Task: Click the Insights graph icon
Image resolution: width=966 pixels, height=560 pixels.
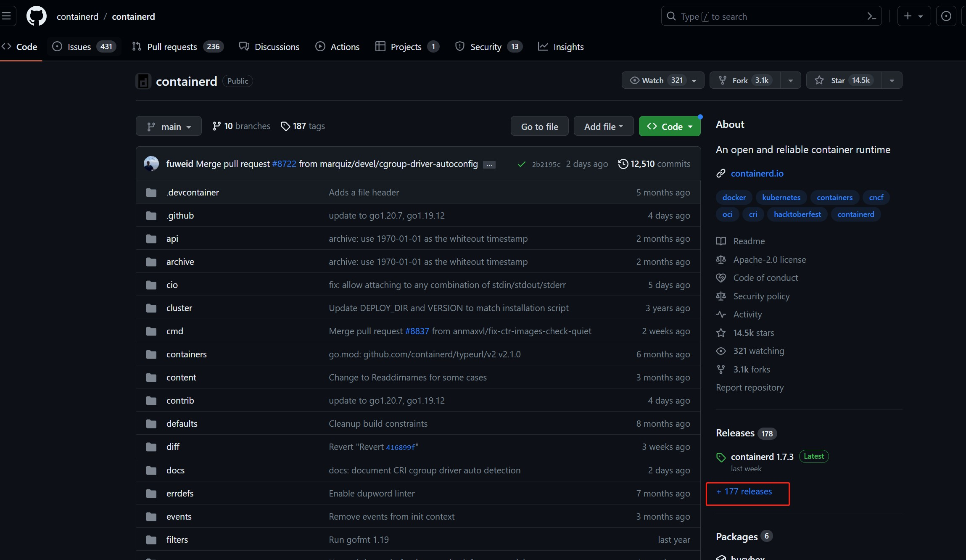Action: [542, 46]
